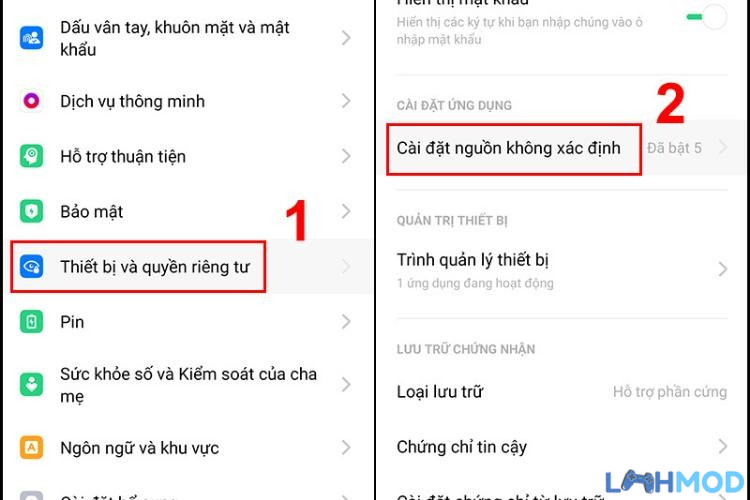This screenshot has width=750, height=500.
Task: Tap the Hỗ trợ thuận tiện icon
Action: pyautogui.click(x=32, y=156)
